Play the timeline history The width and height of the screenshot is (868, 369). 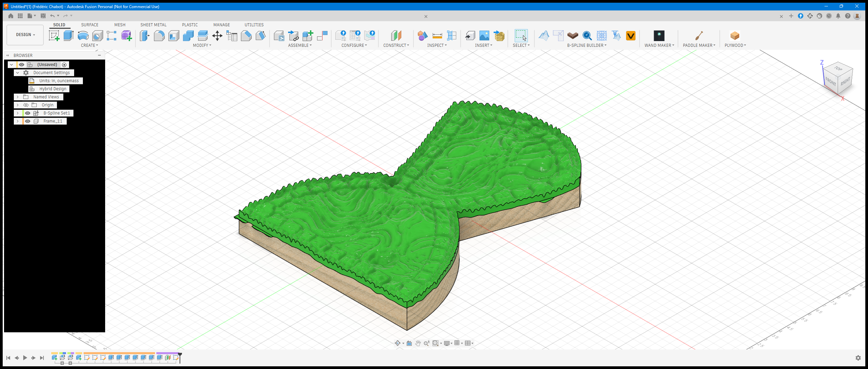click(x=25, y=358)
